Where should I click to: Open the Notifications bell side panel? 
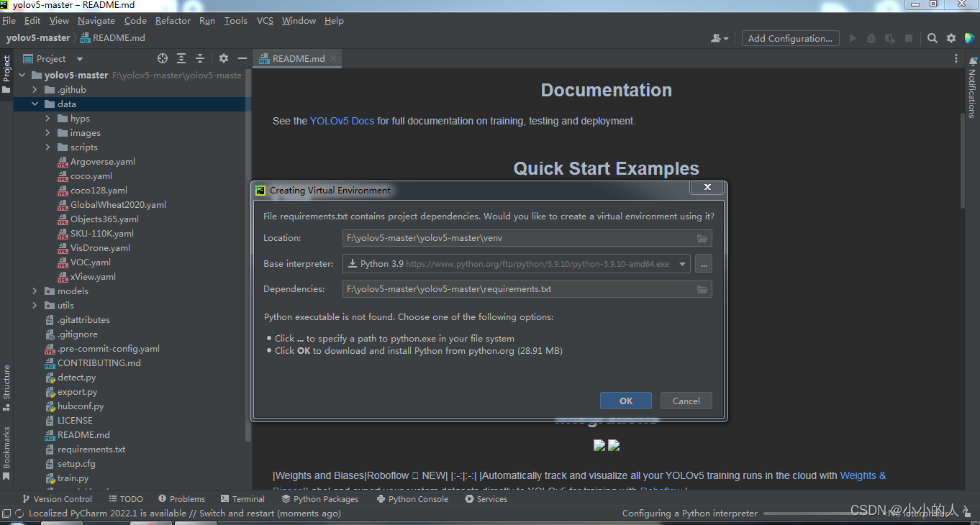coord(973,87)
